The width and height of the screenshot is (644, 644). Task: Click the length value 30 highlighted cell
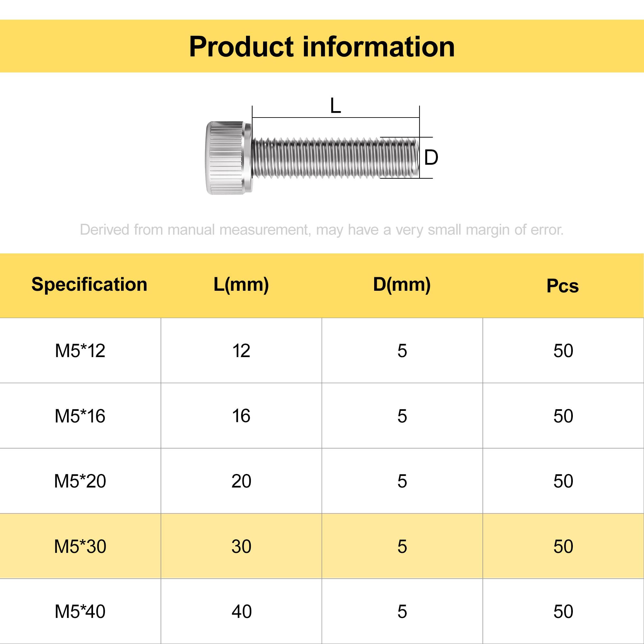pyautogui.click(x=241, y=546)
